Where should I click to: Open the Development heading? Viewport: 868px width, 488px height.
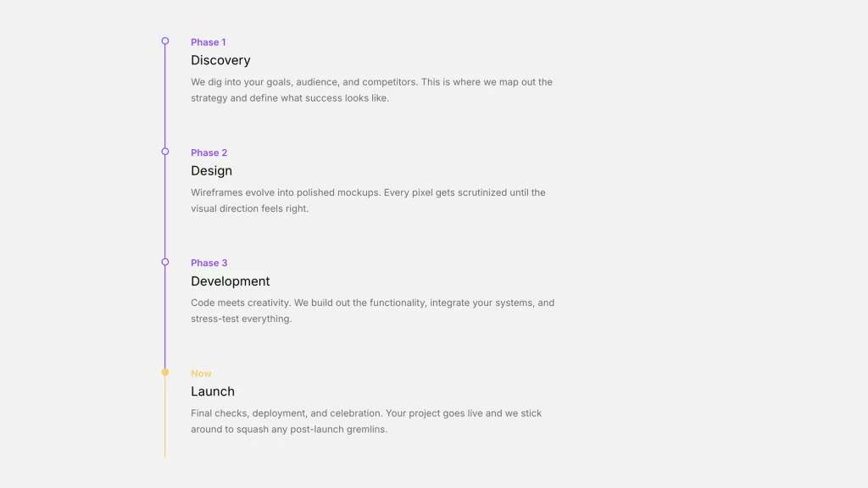tap(231, 281)
